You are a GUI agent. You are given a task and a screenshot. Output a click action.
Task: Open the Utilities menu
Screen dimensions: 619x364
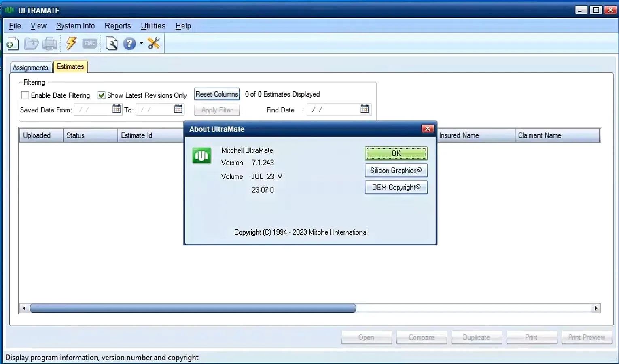(153, 26)
